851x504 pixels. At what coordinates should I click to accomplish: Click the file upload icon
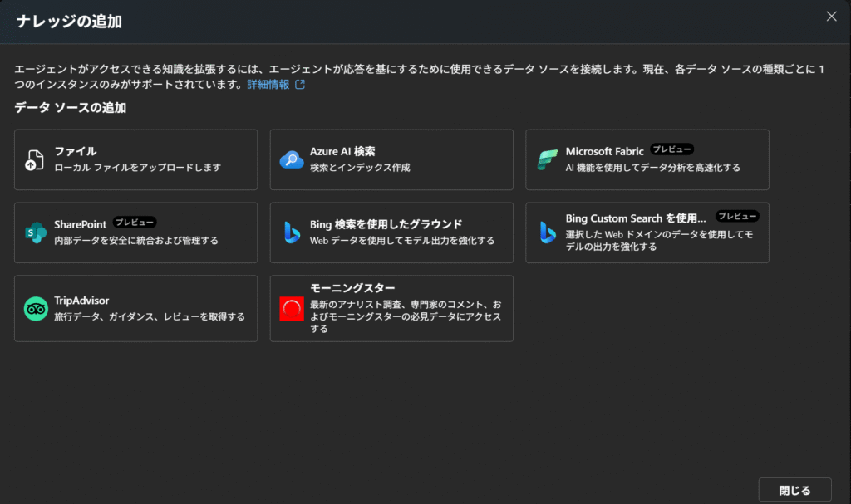click(x=35, y=160)
